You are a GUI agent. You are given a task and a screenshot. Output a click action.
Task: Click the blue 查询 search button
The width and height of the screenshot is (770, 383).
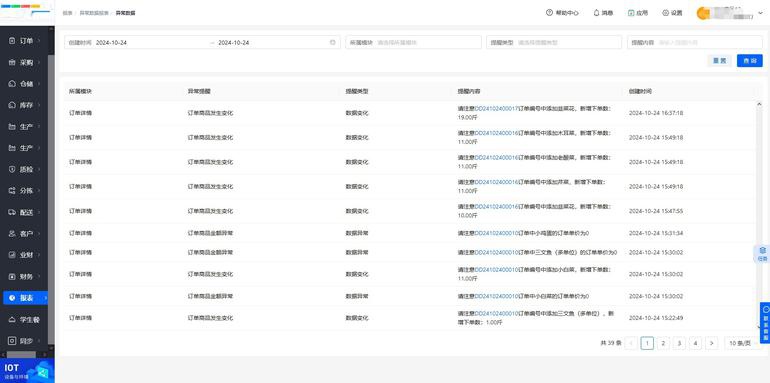pyautogui.click(x=749, y=61)
